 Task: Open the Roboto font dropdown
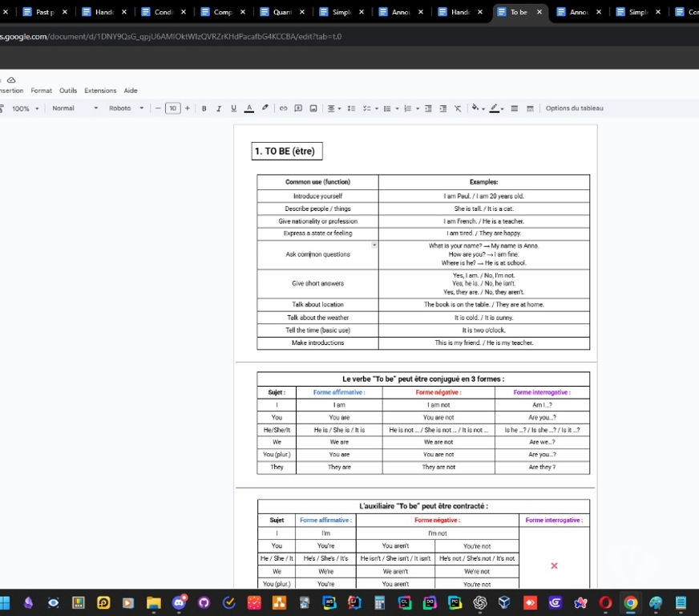(x=126, y=108)
